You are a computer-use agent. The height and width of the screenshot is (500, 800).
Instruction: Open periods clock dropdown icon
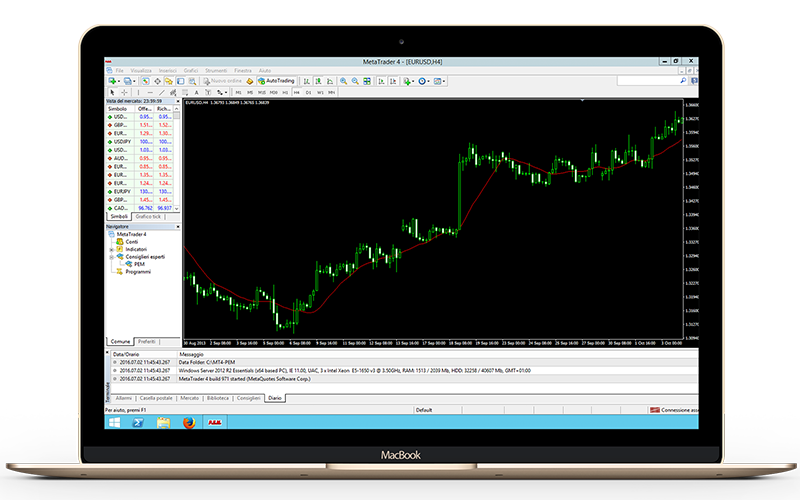tap(423, 81)
